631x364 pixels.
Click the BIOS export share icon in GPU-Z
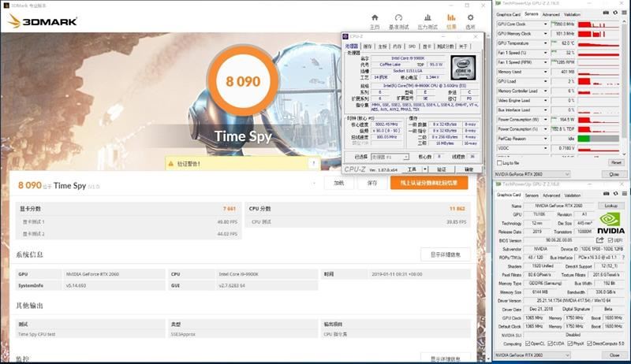coord(599,240)
